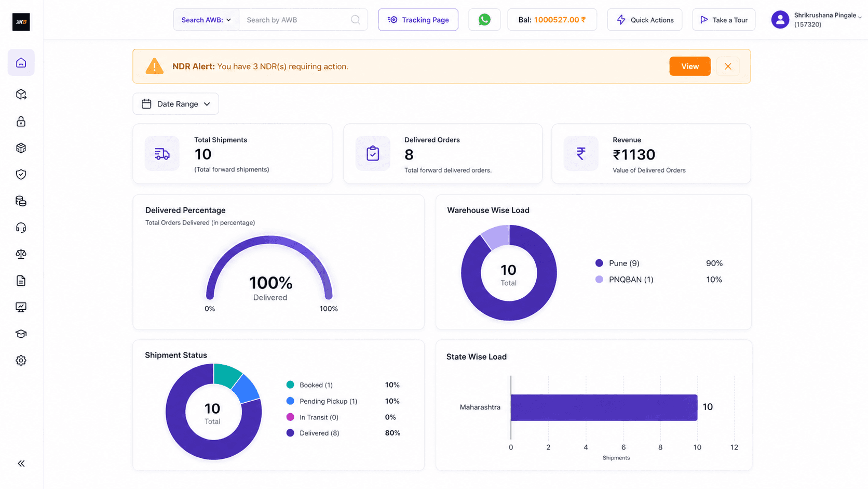Image resolution: width=868 pixels, height=489 pixels.
Task: Select the balance scale sidebar icon
Action: pos(21,254)
